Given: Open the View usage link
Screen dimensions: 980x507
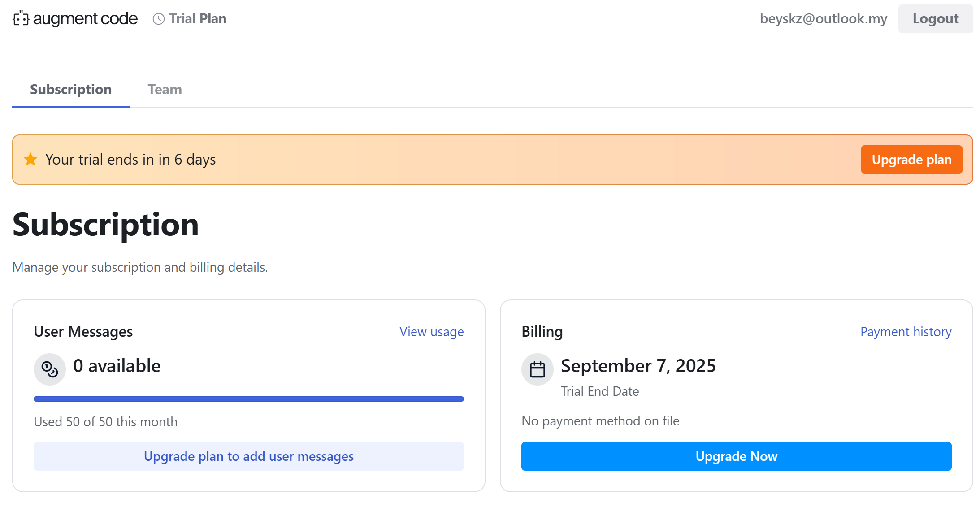Looking at the screenshot, I should coord(431,332).
